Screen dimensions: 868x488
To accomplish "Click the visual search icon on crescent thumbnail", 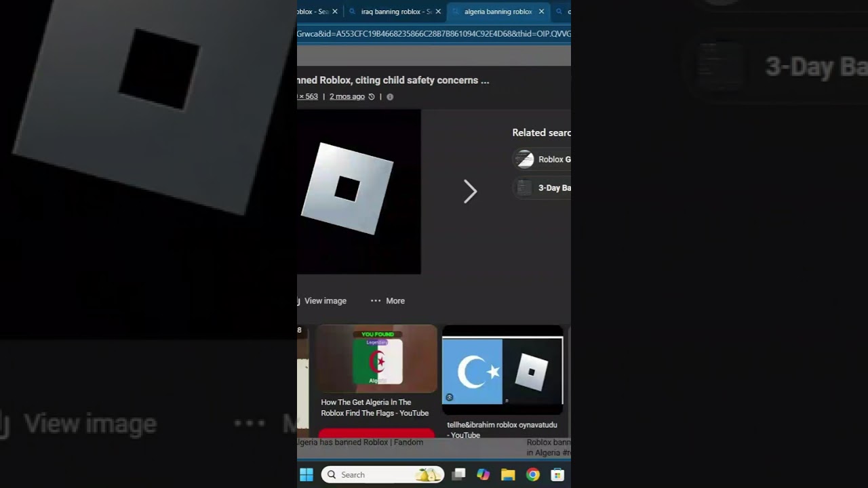I will (450, 397).
